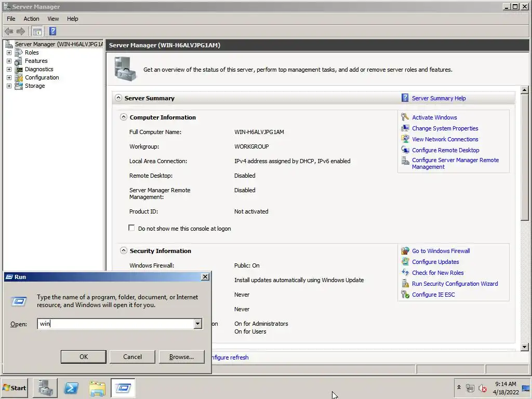
Task: Click the Open text field in Run
Action: [115, 324]
